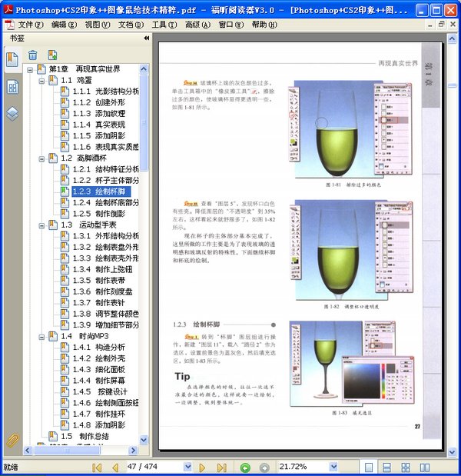Click green bookmark icon of 1.2.3
461x476 pixels.
tap(65, 191)
